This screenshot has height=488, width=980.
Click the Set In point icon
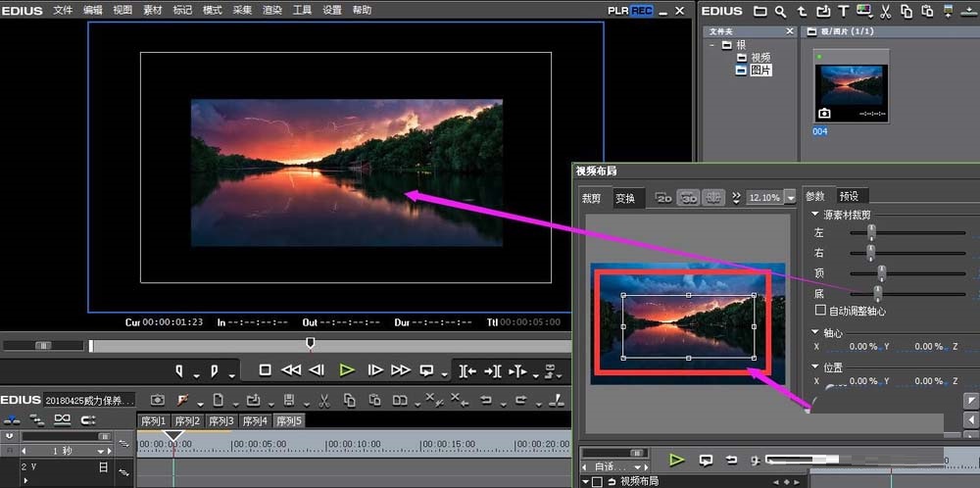(180, 371)
